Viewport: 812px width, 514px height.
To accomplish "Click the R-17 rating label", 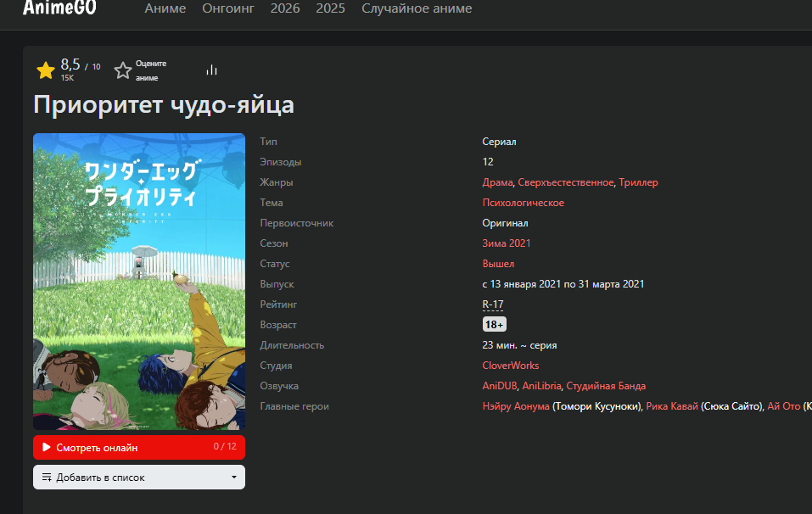I will click(492, 304).
